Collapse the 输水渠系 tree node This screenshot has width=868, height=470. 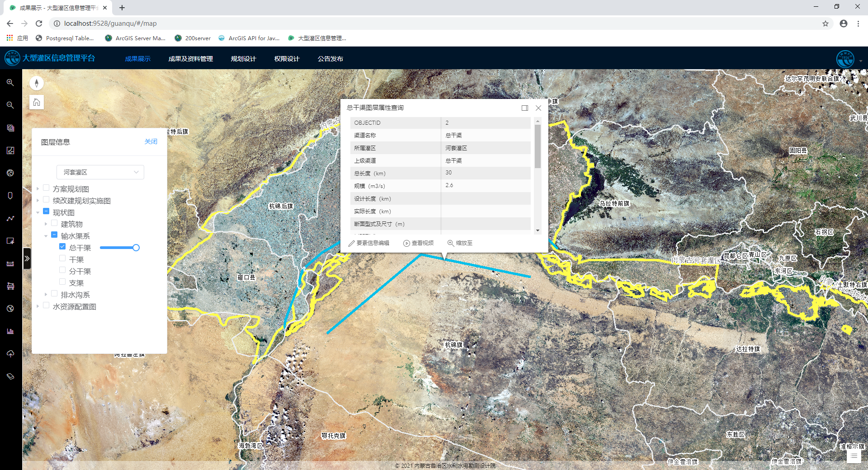(46, 235)
